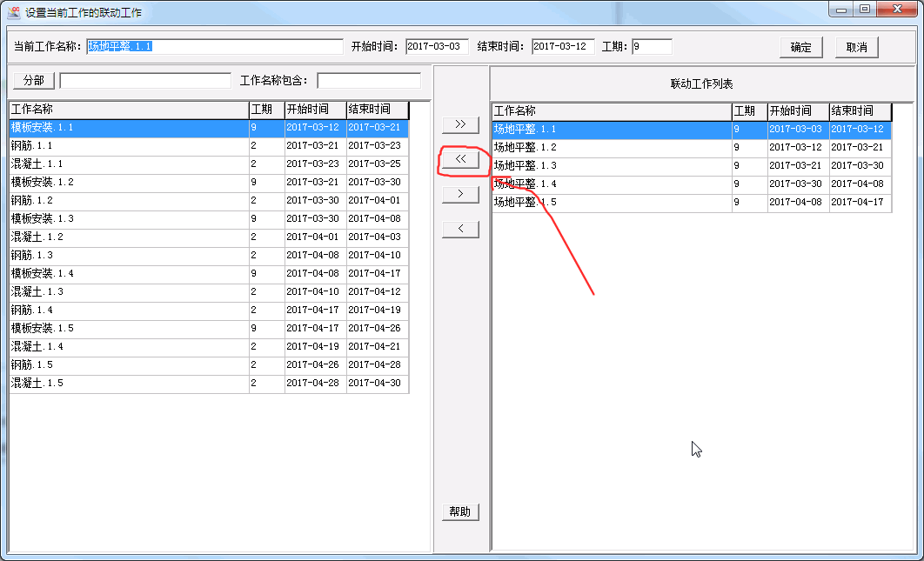Viewport: 924px width, 561px height.
Task: Click left table 开始时间 column header
Action: (x=315, y=110)
